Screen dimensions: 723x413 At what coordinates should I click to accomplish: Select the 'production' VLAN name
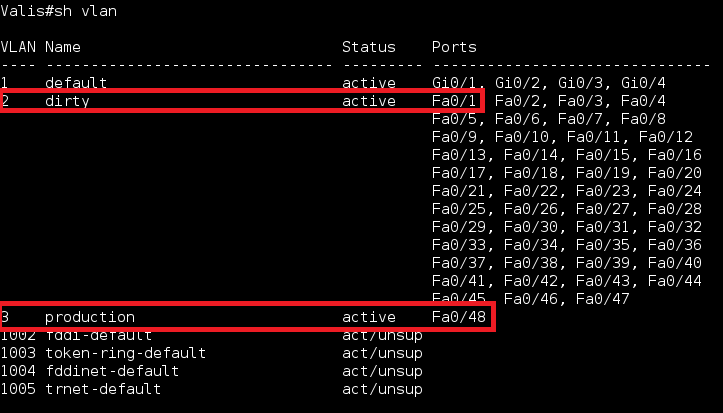89,317
